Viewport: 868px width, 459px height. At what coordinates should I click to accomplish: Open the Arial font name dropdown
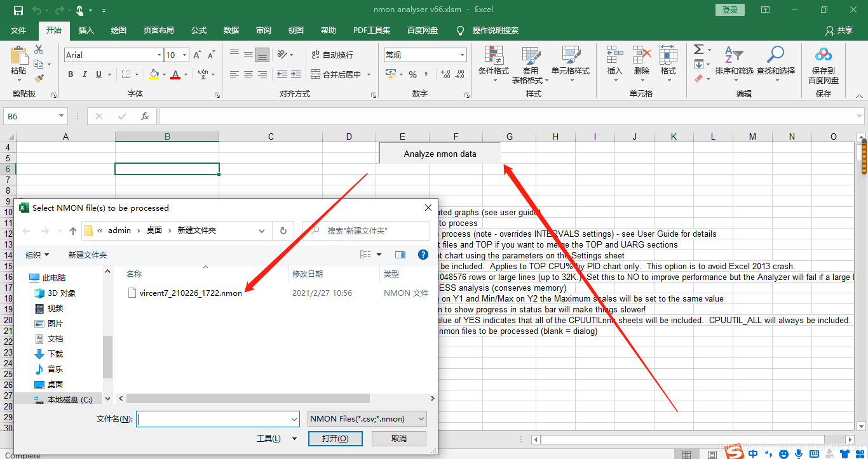point(159,55)
